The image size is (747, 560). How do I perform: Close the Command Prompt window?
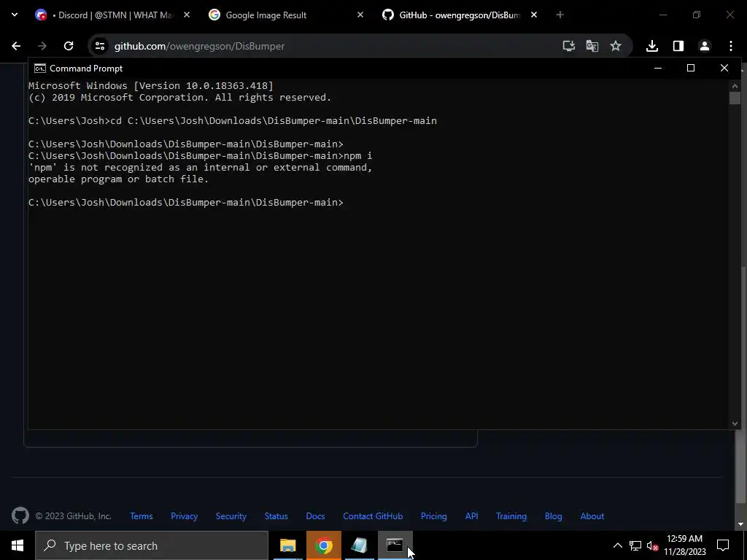click(x=724, y=68)
